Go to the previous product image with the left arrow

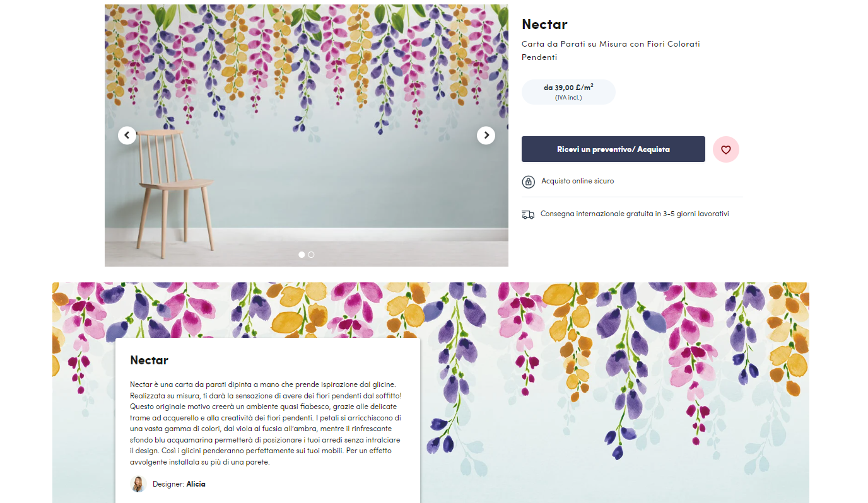coord(127,135)
